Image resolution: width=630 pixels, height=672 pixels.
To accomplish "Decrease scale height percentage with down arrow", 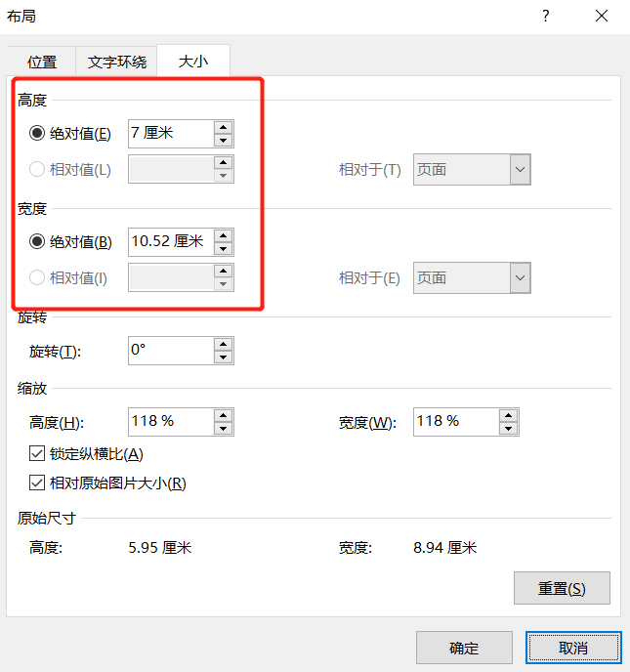I will 224,428.
